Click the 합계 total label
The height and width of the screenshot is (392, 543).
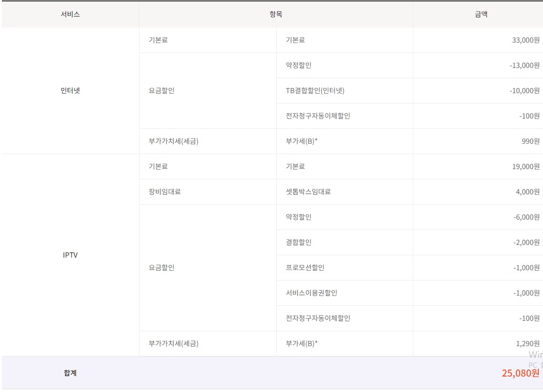[x=70, y=373]
